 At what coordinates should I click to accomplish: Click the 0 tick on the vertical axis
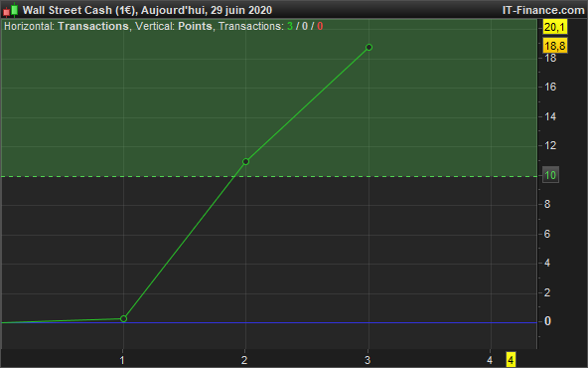coord(547,321)
